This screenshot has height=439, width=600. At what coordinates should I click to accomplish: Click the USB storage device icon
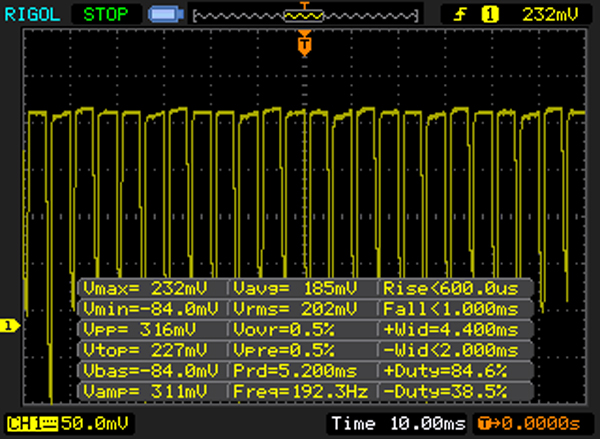click(x=166, y=14)
